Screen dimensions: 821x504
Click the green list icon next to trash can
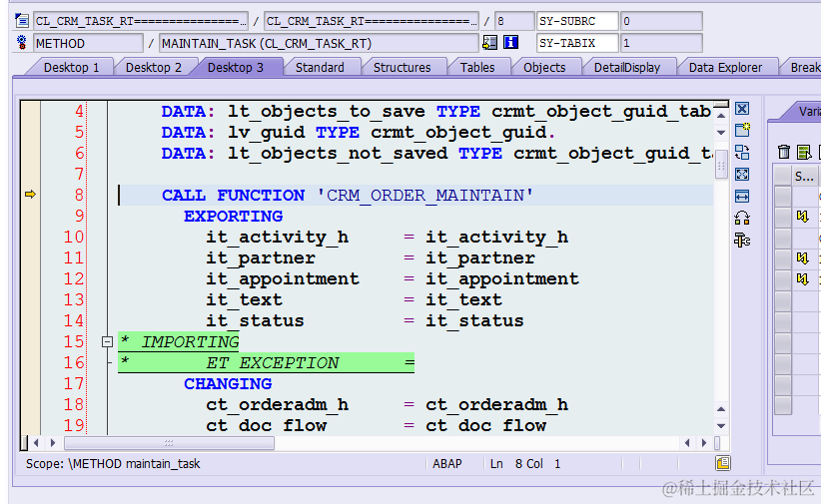point(804,152)
